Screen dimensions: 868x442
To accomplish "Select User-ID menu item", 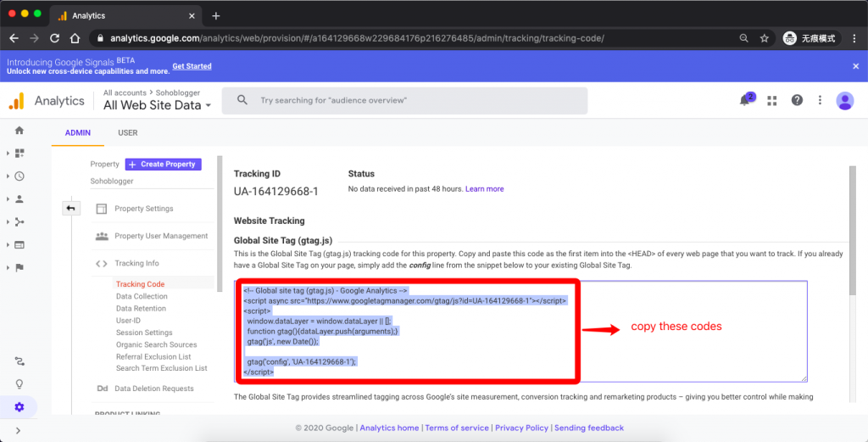I will pyautogui.click(x=129, y=321).
